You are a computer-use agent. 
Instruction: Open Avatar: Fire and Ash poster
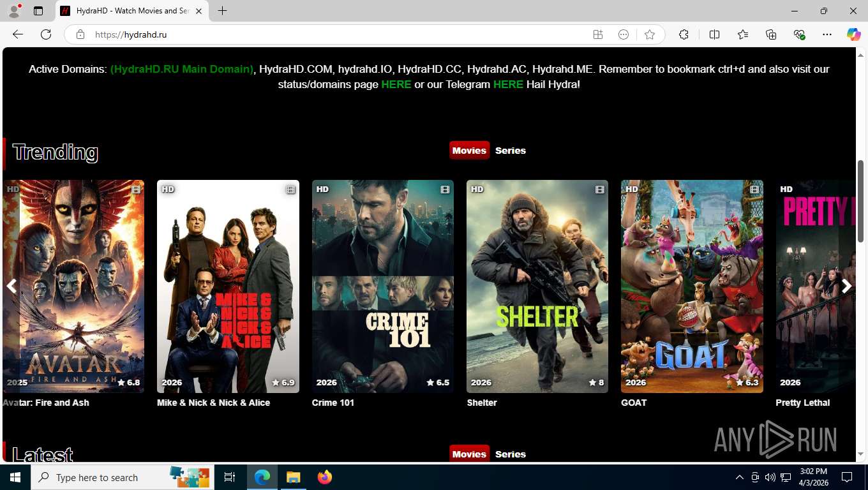click(x=73, y=286)
